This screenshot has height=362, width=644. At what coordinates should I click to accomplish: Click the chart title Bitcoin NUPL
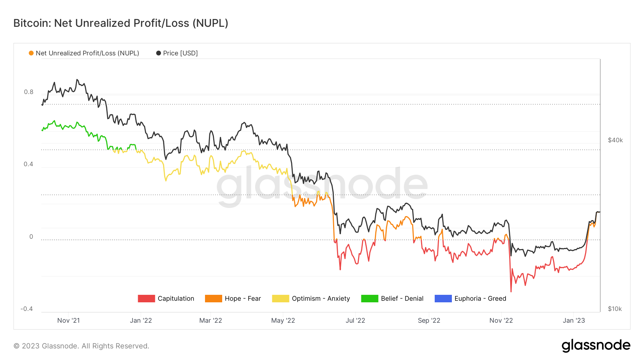(x=121, y=23)
